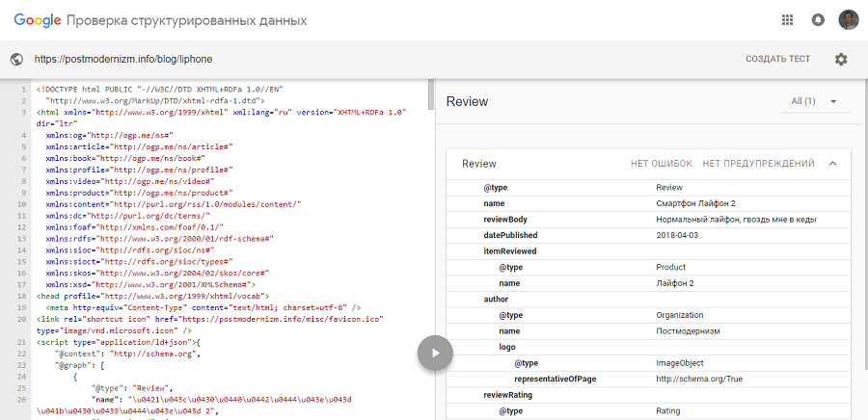This screenshot has width=868, height=420.
Task: Click the Organization type value
Action: point(679,316)
